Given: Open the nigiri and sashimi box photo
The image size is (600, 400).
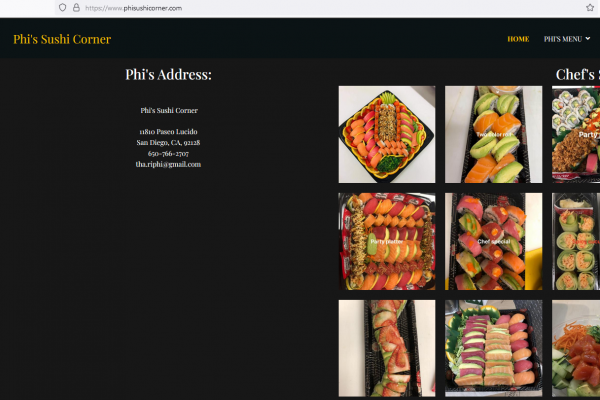Looking at the screenshot, I should [493, 348].
